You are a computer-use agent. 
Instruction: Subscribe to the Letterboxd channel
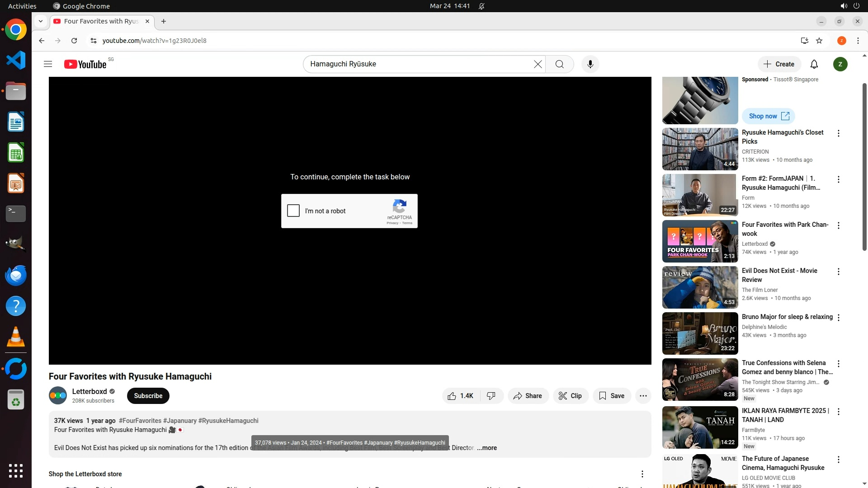(x=148, y=396)
